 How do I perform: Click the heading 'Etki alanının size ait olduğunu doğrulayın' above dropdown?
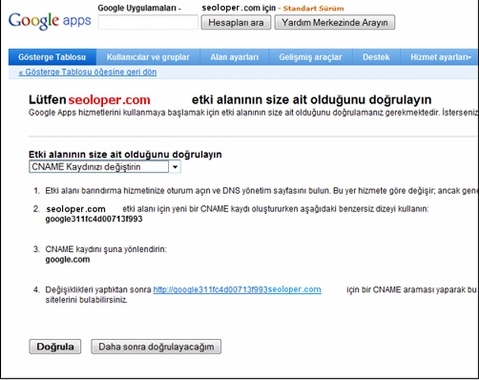point(125,154)
